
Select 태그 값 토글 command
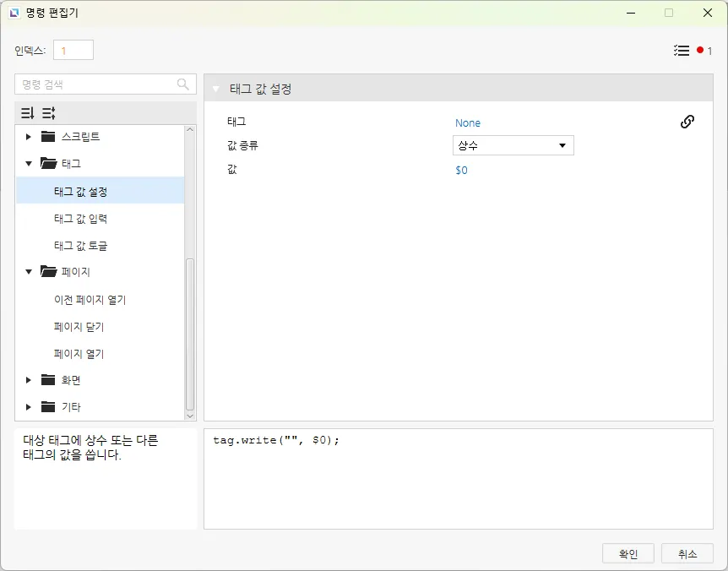point(80,246)
